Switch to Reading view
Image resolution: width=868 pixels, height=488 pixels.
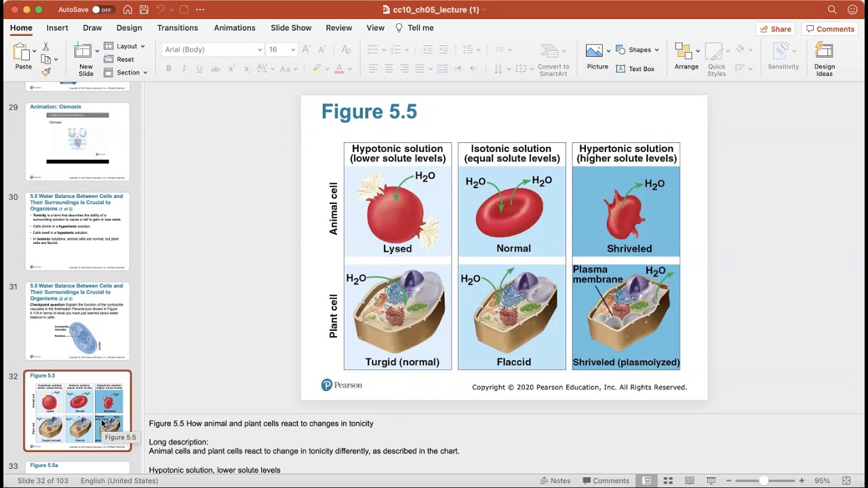[689, 481]
